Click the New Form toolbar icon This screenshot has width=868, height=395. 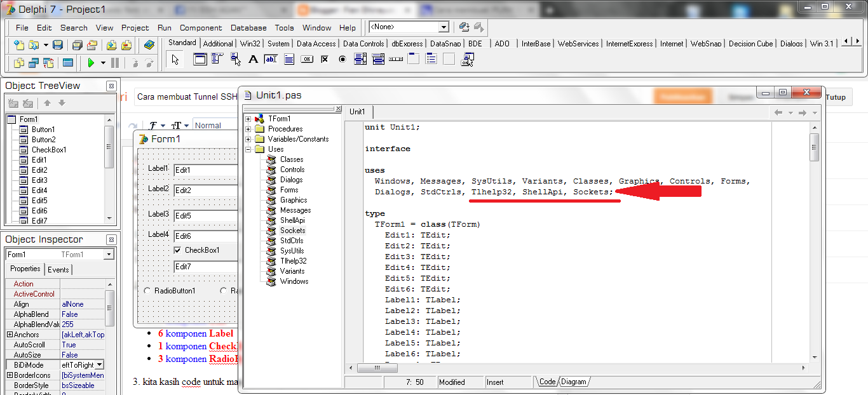pos(67,63)
